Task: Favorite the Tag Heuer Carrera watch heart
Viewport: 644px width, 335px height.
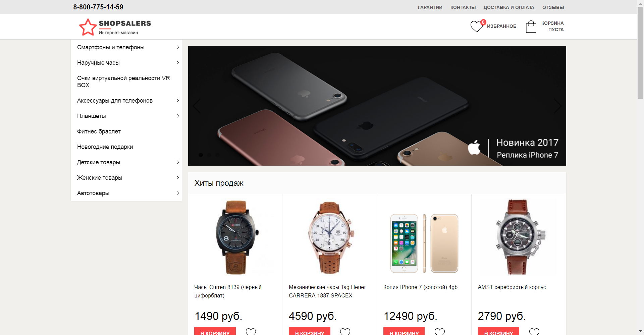Action: tap(345, 332)
